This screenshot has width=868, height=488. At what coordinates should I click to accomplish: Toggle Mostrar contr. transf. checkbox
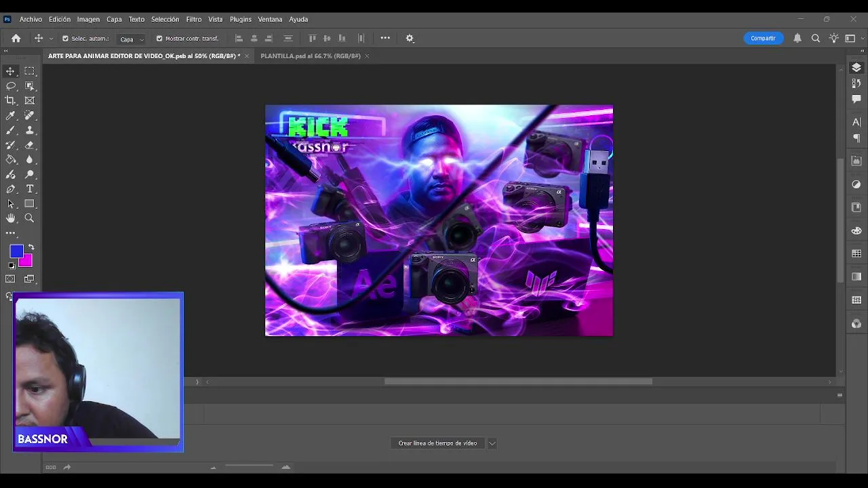(x=159, y=39)
